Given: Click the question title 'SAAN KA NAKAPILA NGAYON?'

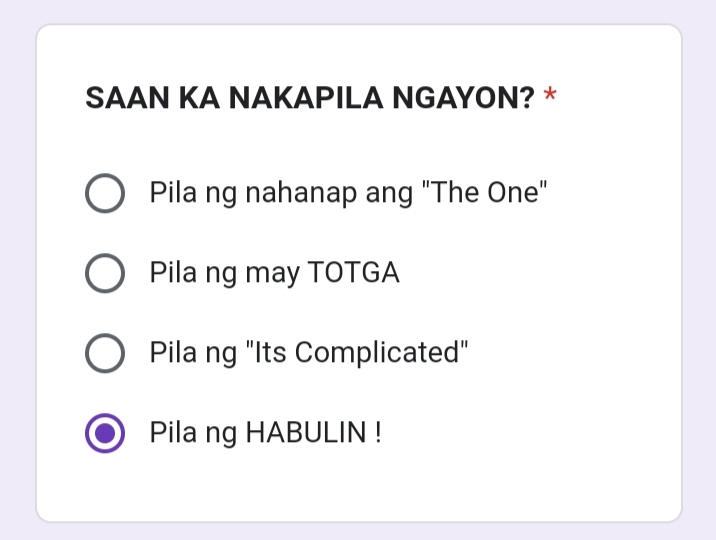Looking at the screenshot, I should click(x=310, y=98).
